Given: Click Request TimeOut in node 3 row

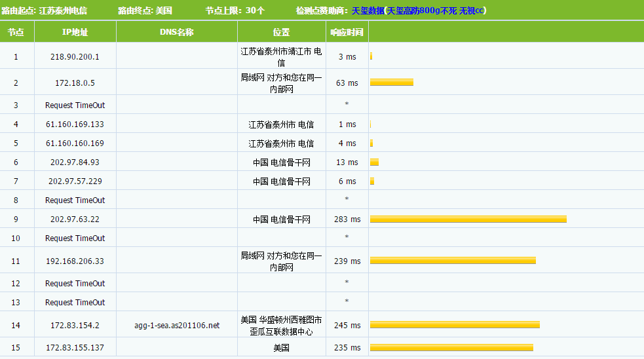Looking at the screenshot, I should click(x=75, y=105).
